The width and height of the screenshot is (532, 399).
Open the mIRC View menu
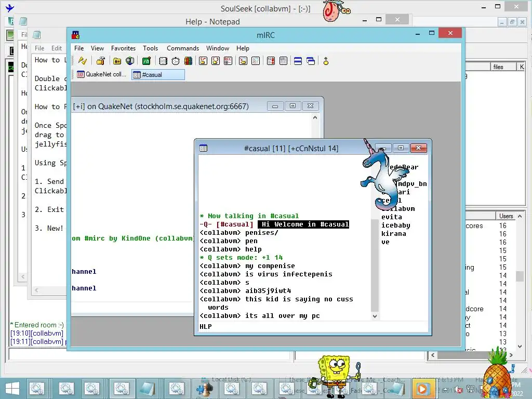pyautogui.click(x=97, y=48)
